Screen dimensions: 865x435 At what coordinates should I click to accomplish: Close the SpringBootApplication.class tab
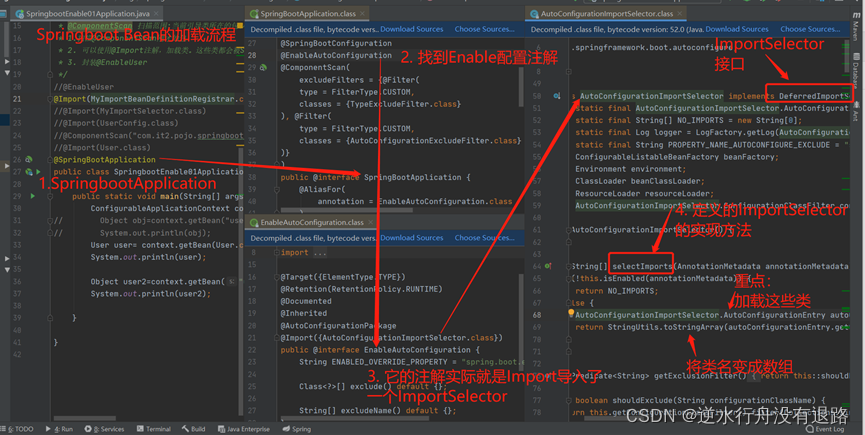tap(362, 13)
